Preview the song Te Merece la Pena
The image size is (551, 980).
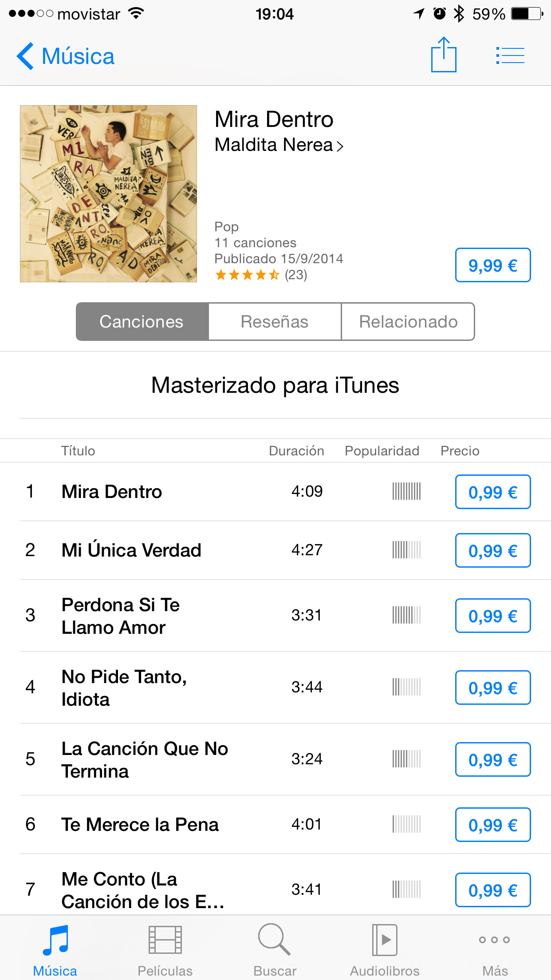140,825
